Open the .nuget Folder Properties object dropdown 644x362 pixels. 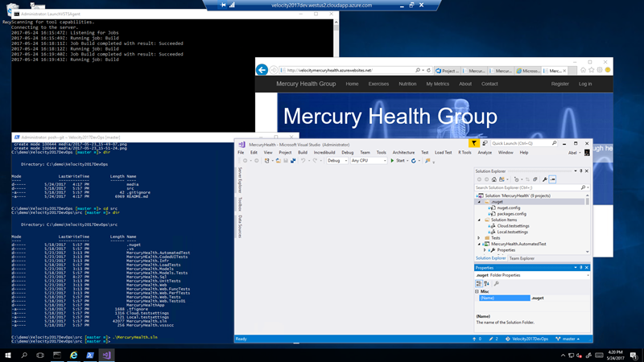point(588,275)
